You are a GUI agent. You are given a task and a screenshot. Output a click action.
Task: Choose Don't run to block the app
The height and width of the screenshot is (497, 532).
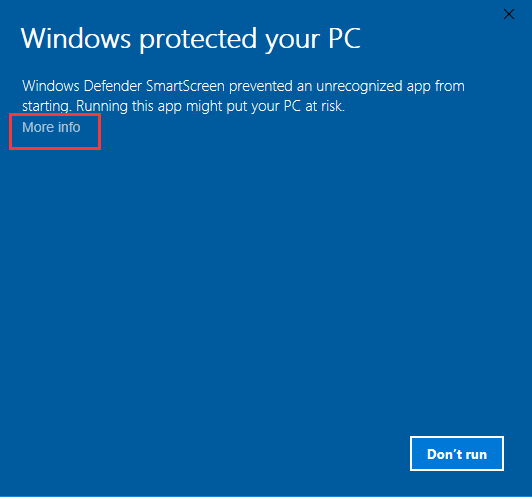pos(457,454)
